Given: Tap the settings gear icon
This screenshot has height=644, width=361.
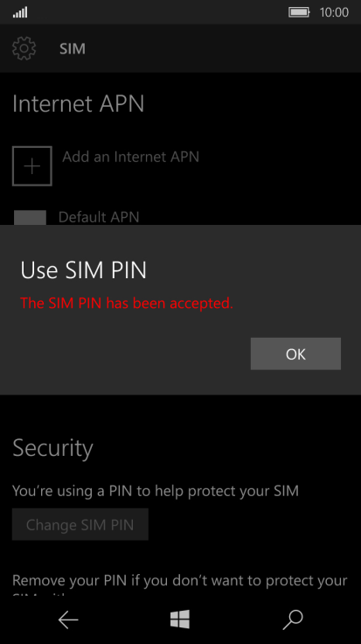Looking at the screenshot, I should pos(24,48).
